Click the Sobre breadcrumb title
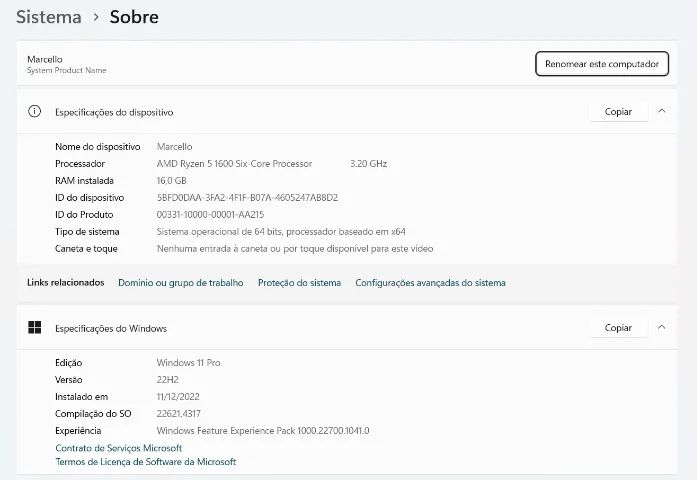Viewport: 697px width, 480px height. [x=134, y=17]
